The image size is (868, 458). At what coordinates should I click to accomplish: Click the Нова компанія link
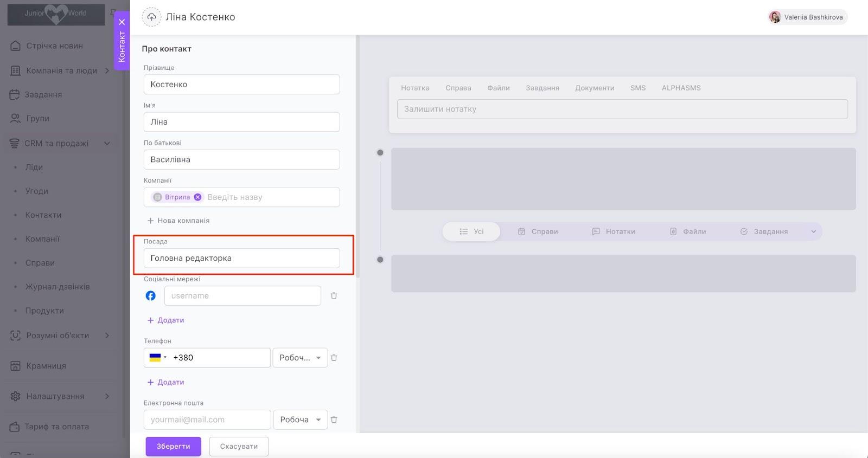(178, 221)
